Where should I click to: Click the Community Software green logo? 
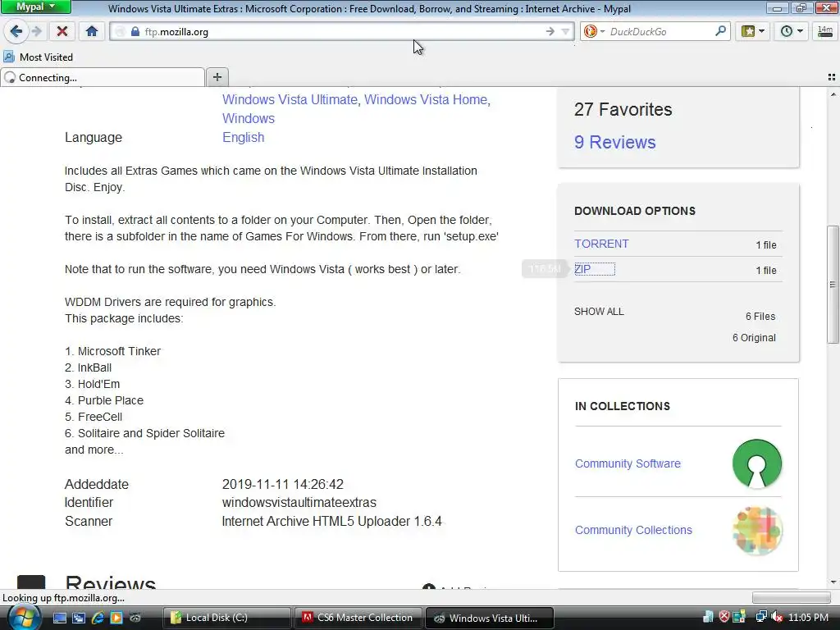click(757, 463)
